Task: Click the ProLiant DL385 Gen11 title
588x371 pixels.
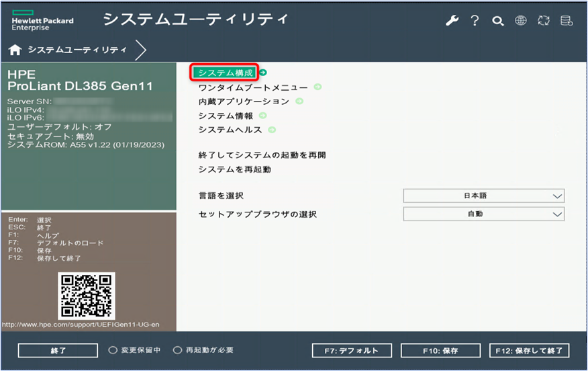Action: tap(81, 86)
